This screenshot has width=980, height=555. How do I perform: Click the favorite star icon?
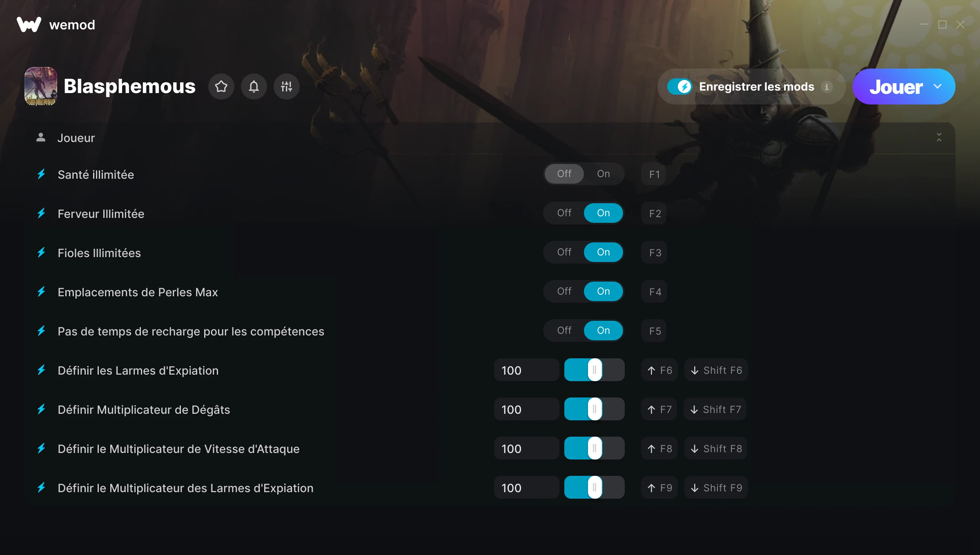[x=221, y=87]
